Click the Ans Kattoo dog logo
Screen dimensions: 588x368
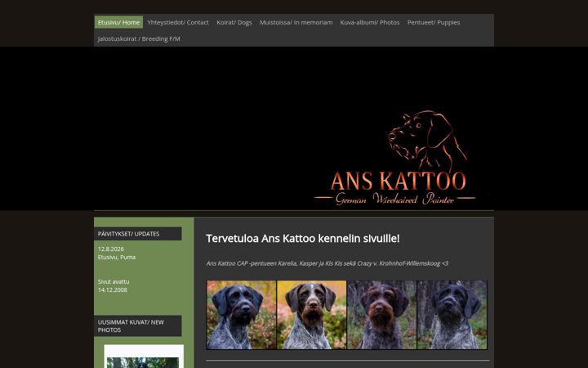(427, 140)
